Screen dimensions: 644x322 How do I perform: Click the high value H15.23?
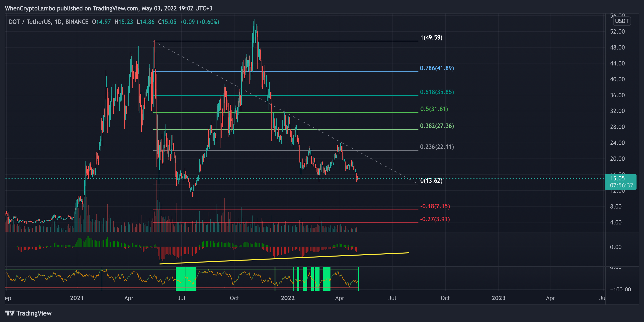point(124,22)
